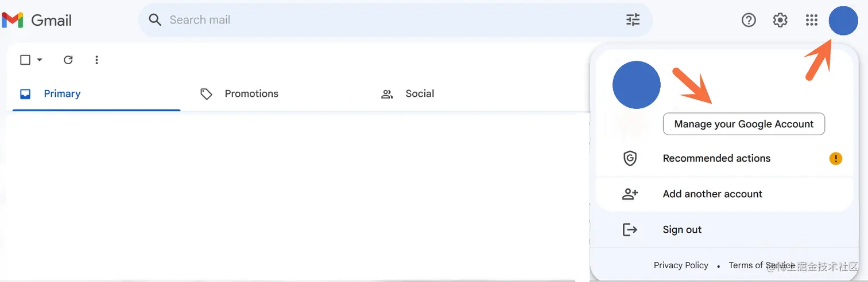Tick the select all checkbox

coord(25,60)
